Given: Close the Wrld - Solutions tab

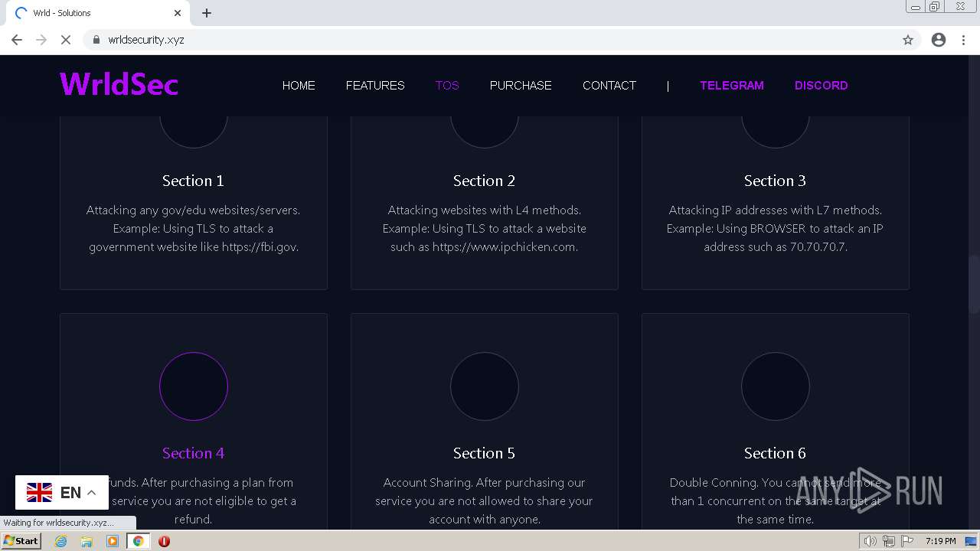Looking at the screenshot, I should pyautogui.click(x=178, y=13).
